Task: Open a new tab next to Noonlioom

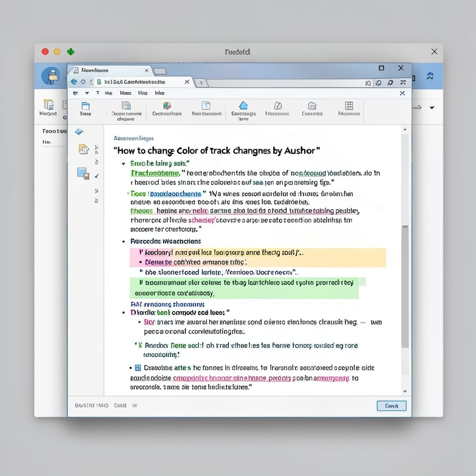Action: [160, 71]
